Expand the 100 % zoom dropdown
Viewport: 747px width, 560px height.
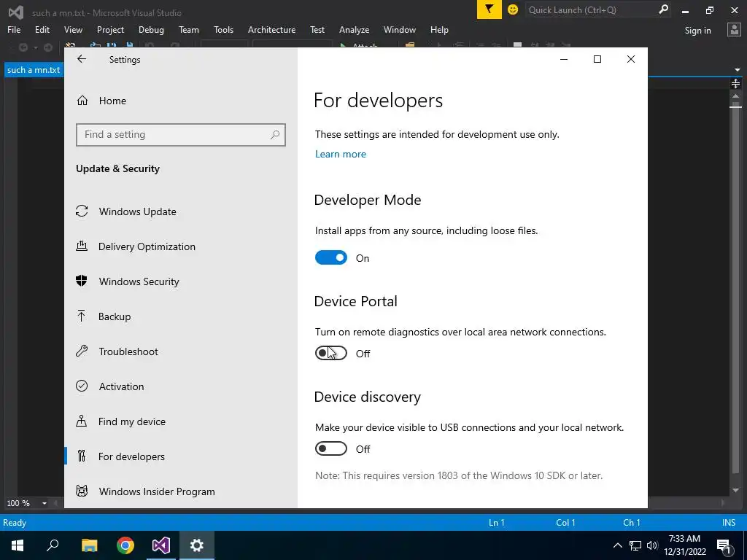coord(44,503)
